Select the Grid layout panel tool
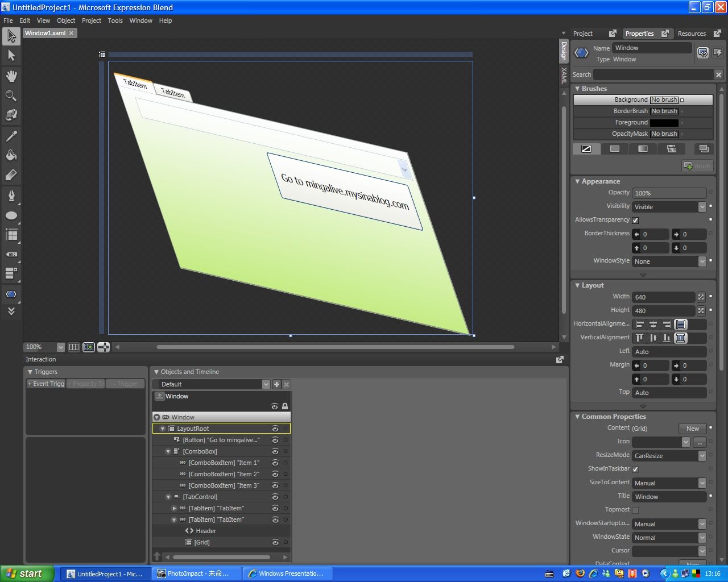This screenshot has width=728, height=582. [x=11, y=235]
